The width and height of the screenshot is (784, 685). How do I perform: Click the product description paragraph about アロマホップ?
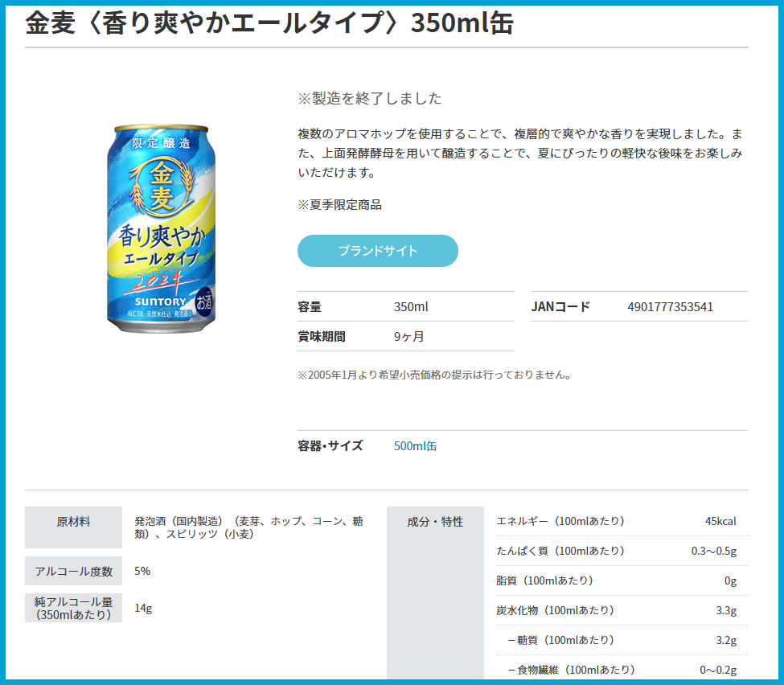pyautogui.click(x=520, y=153)
